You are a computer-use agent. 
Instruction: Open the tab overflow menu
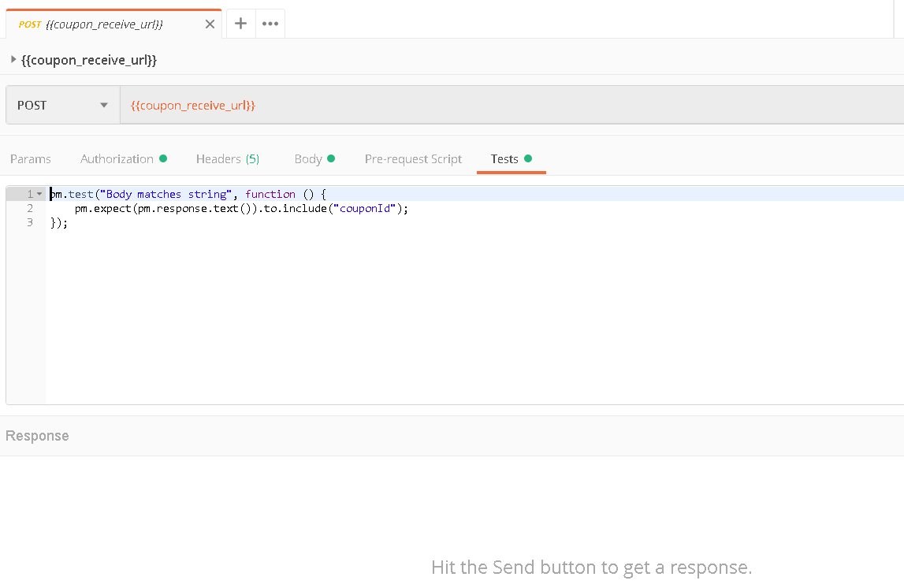270,24
